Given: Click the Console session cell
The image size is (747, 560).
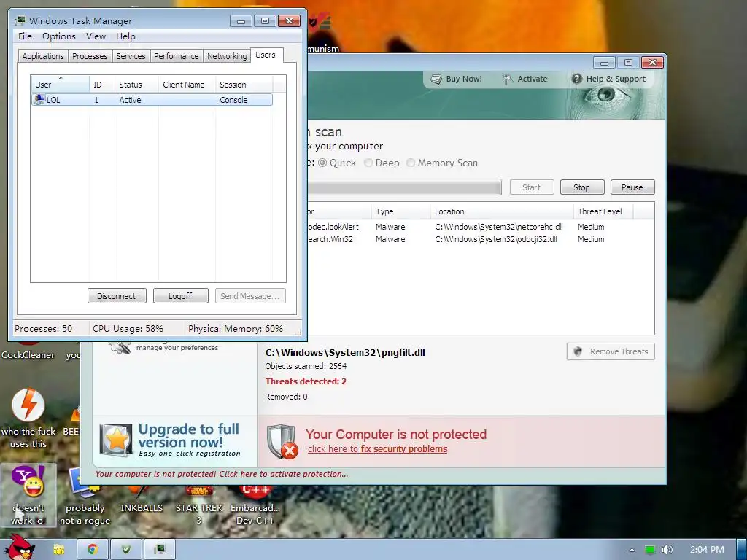Looking at the screenshot, I should pos(233,100).
